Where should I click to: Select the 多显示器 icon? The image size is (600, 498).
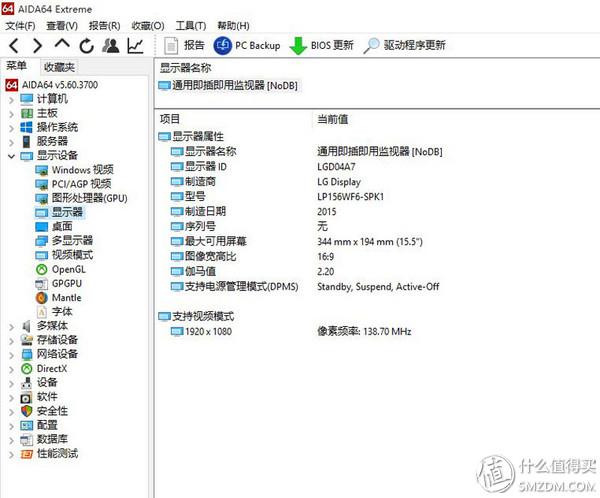(x=42, y=241)
